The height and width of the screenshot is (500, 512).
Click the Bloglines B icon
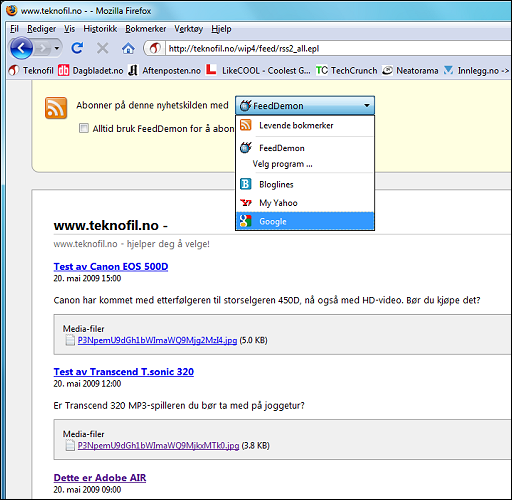[x=246, y=184]
